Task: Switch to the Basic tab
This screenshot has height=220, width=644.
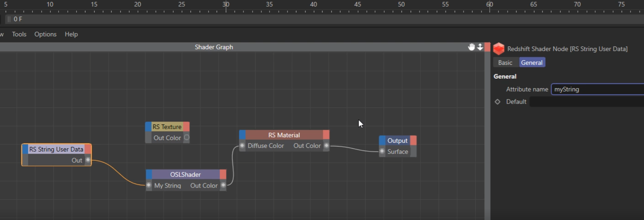Action: [505, 62]
